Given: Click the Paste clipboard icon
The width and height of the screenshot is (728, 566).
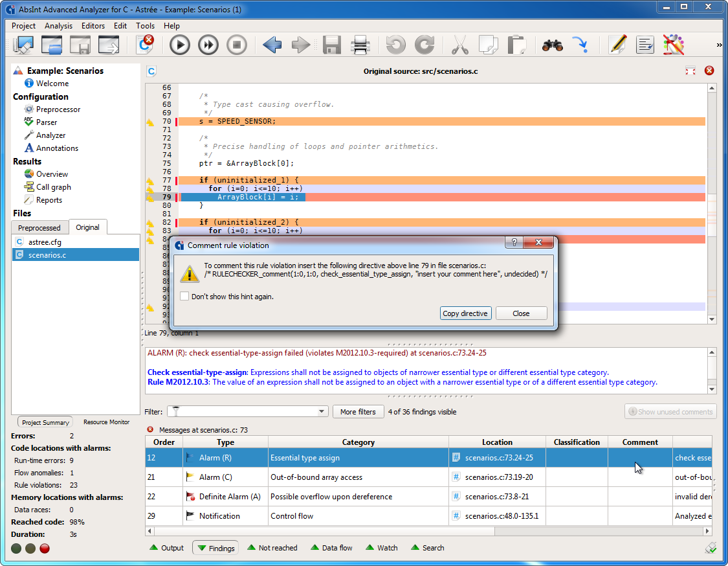Looking at the screenshot, I should (517, 45).
